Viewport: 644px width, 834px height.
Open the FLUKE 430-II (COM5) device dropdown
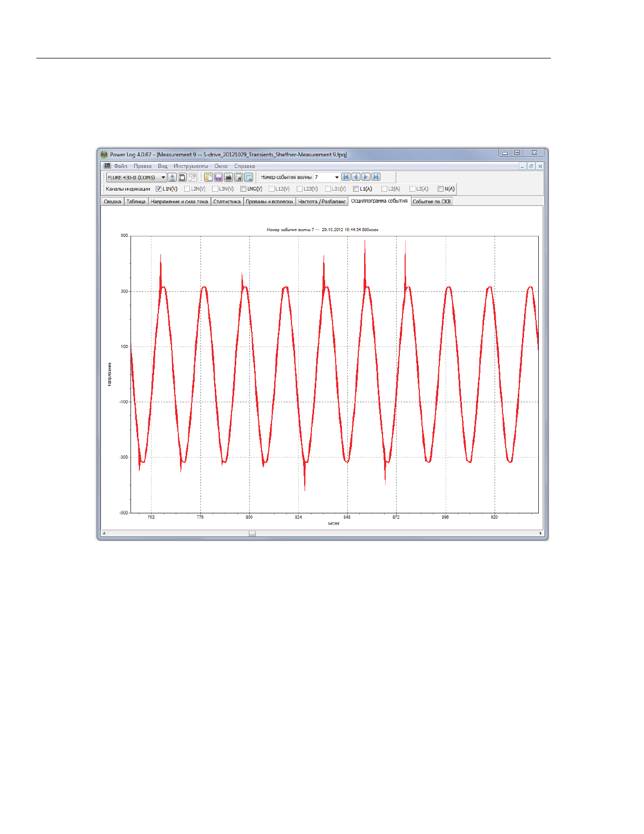tap(163, 177)
